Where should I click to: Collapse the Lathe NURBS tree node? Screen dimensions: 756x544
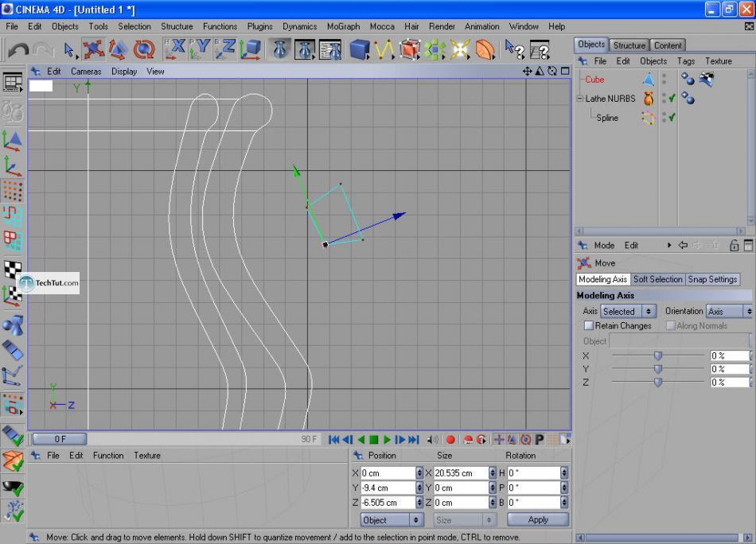580,99
